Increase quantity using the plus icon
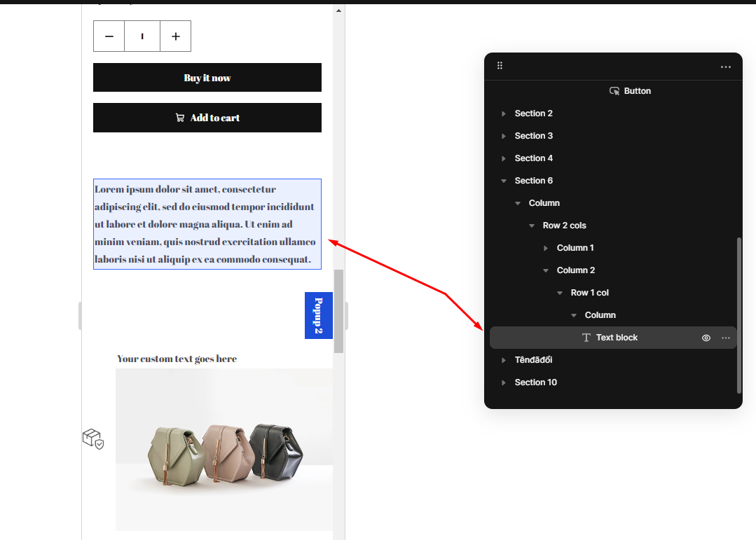This screenshot has width=756, height=540. tap(175, 36)
